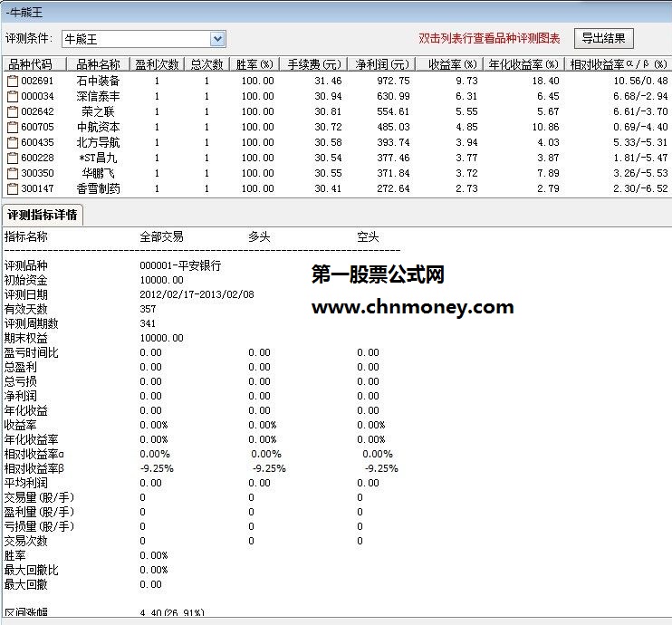Click the clipboard icon for 600228
This screenshot has height=625, width=672.
click(x=13, y=158)
